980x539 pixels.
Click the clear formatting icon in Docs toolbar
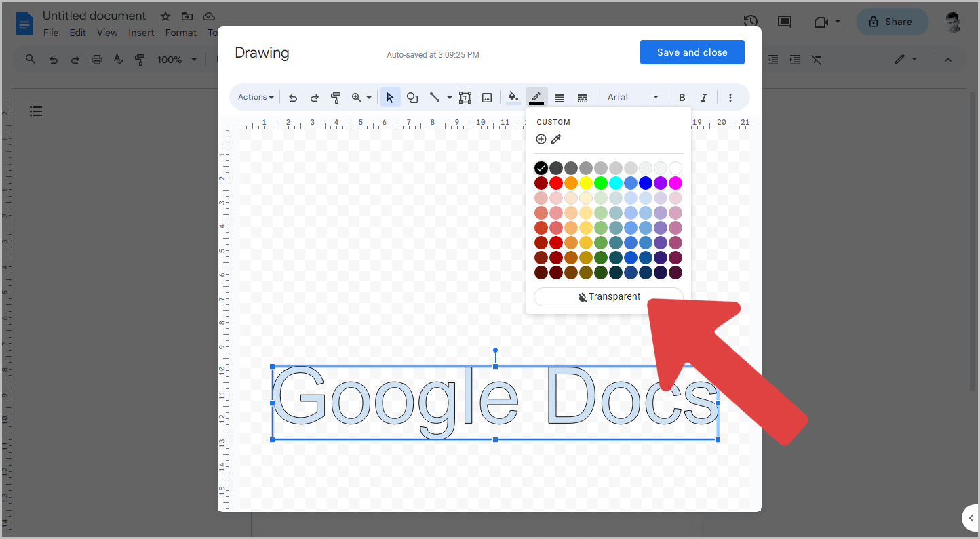(817, 60)
